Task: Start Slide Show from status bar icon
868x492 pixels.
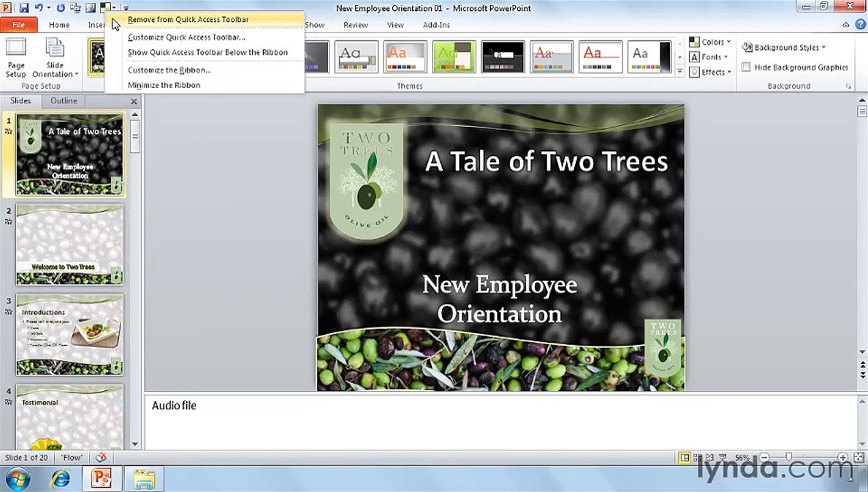Action: tap(722, 458)
